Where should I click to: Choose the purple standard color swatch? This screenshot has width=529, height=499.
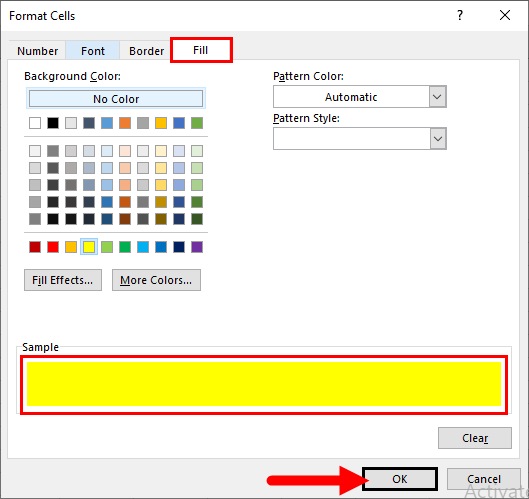[x=197, y=247]
